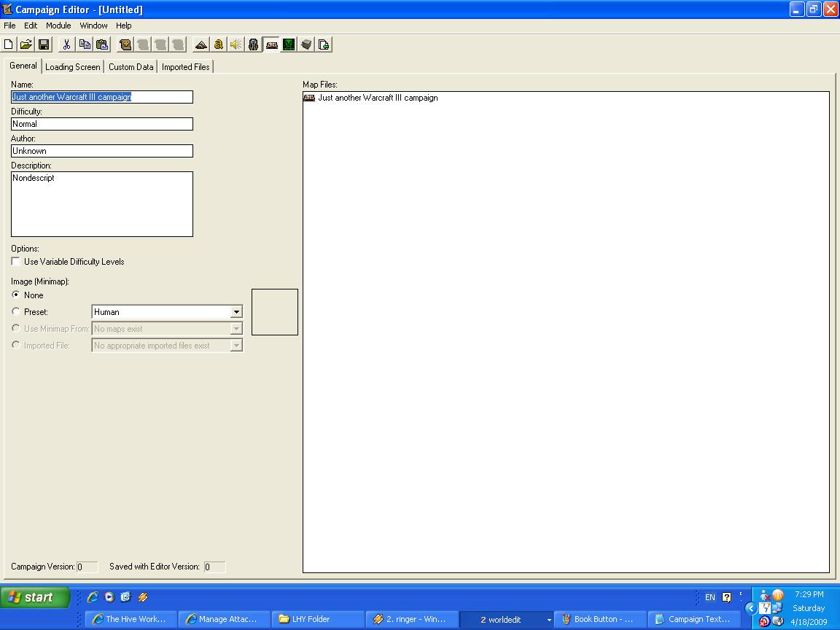Open LHY Folder taskbar button
The image size is (840, 630).
pyautogui.click(x=318, y=619)
